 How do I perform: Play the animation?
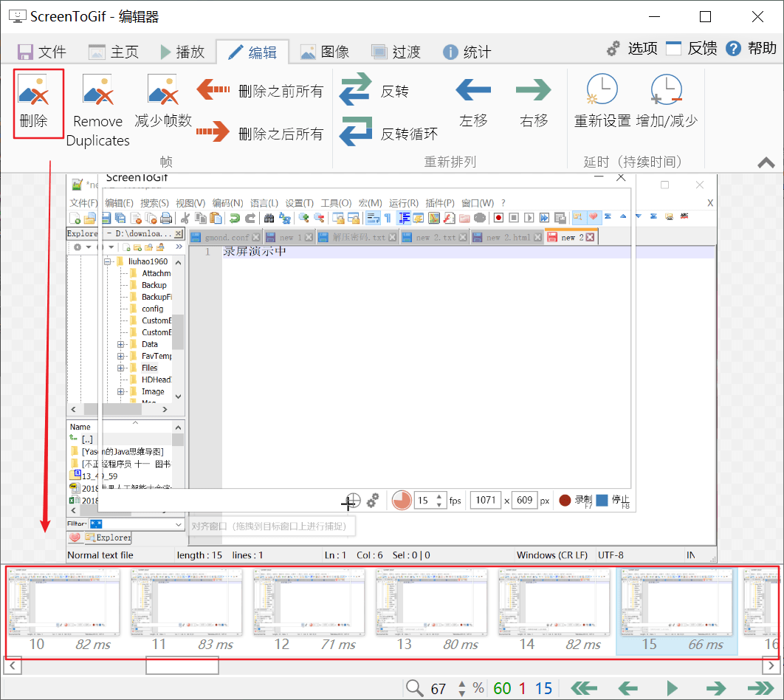(x=672, y=688)
